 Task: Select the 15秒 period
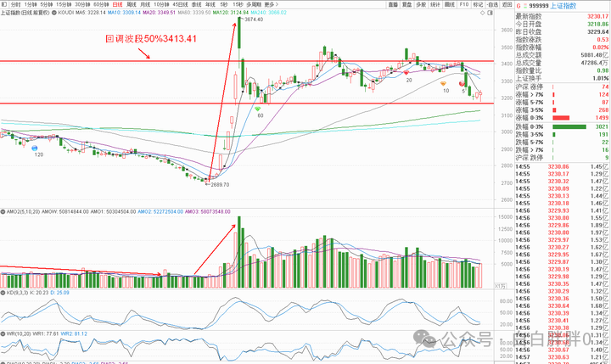click(x=238, y=4)
